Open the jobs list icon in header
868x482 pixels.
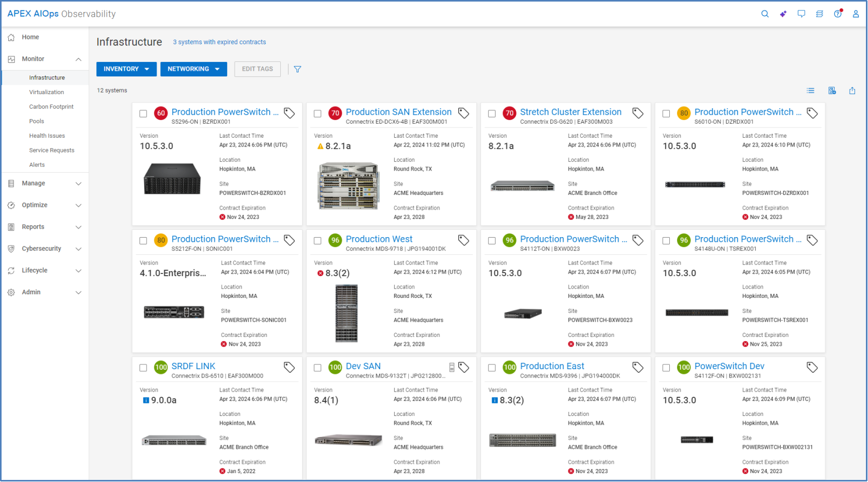tap(819, 14)
